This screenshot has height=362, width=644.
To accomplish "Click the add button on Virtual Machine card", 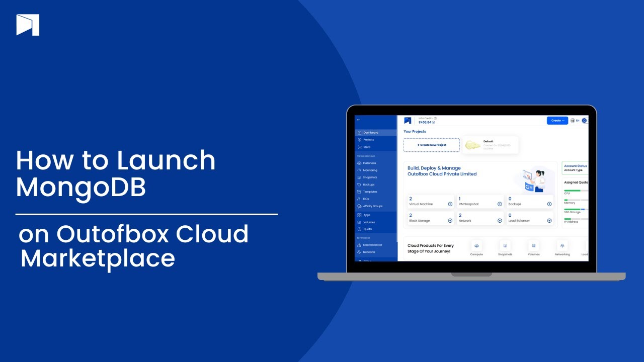I will (450, 204).
